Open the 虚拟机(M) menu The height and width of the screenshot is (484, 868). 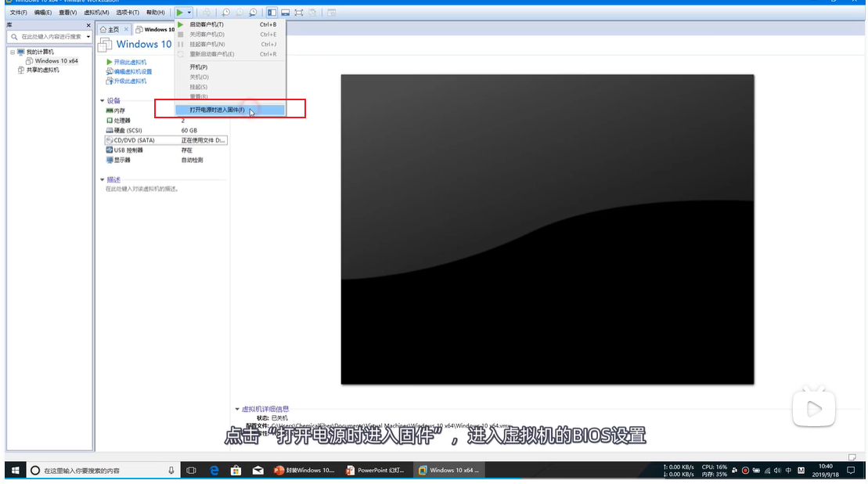96,13
